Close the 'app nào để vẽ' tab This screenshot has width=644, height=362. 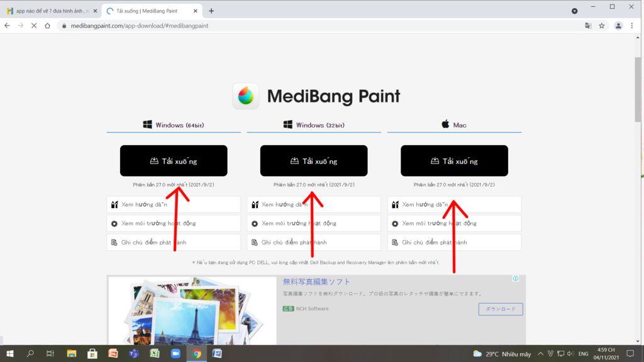point(95,11)
